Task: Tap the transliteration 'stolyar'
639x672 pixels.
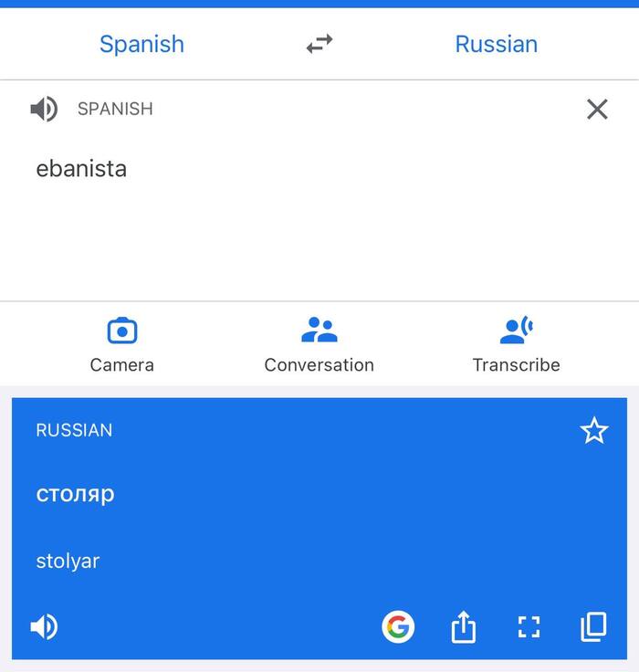Action: click(x=68, y=561)
